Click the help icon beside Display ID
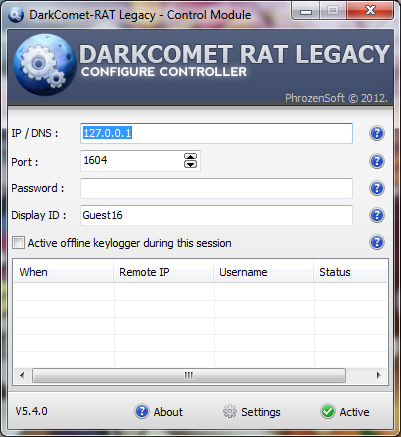Viewport: 401px width, 437px height. point(377,215)
